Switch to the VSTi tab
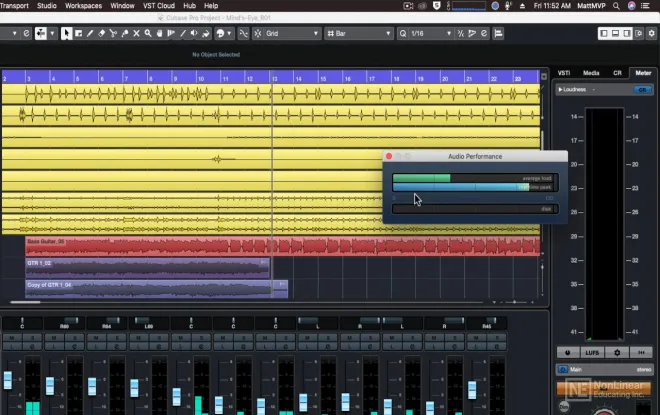 [x=564, y=73]
